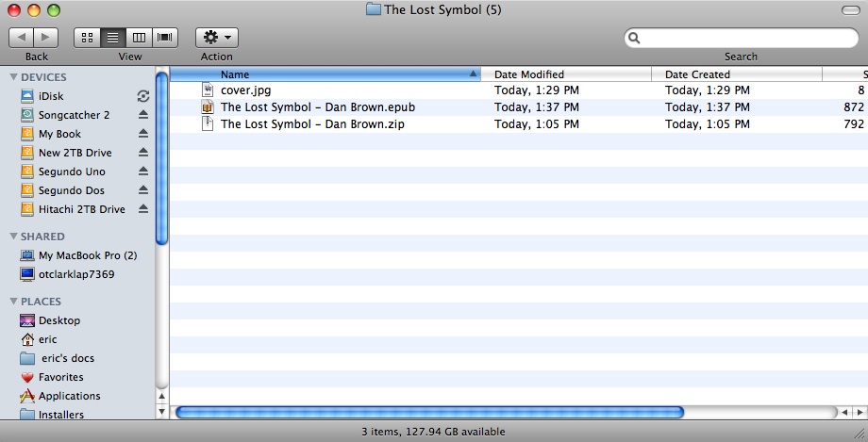Open New 2TB Drive in sidebar
Screen dimensions: 868x442
[x=75, y=153]
